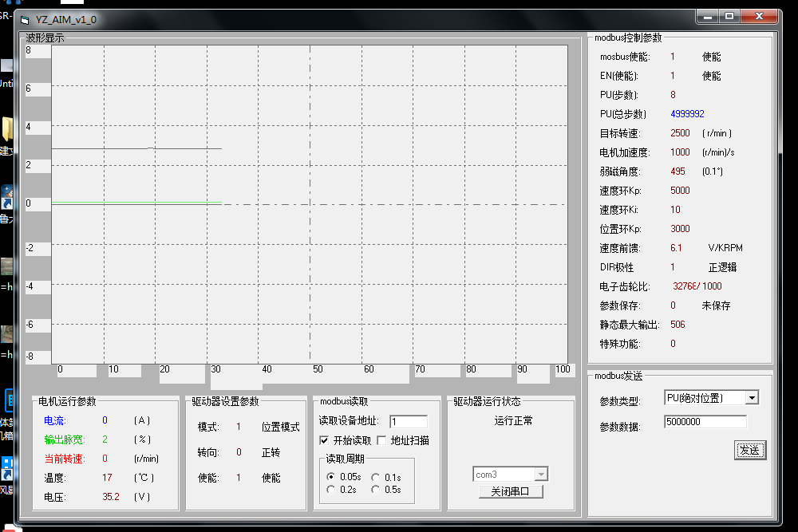Choose the 0.5s read period option

376,489
